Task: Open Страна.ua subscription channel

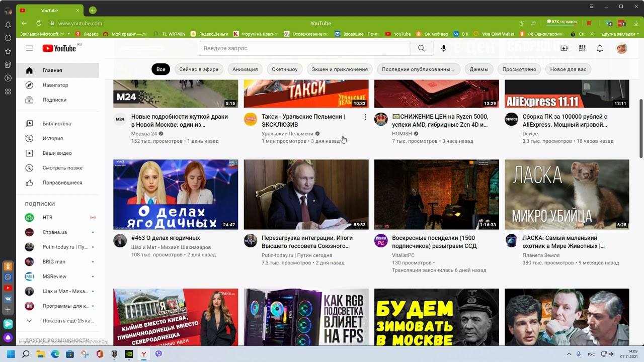Action: click(x=58, y=232)
